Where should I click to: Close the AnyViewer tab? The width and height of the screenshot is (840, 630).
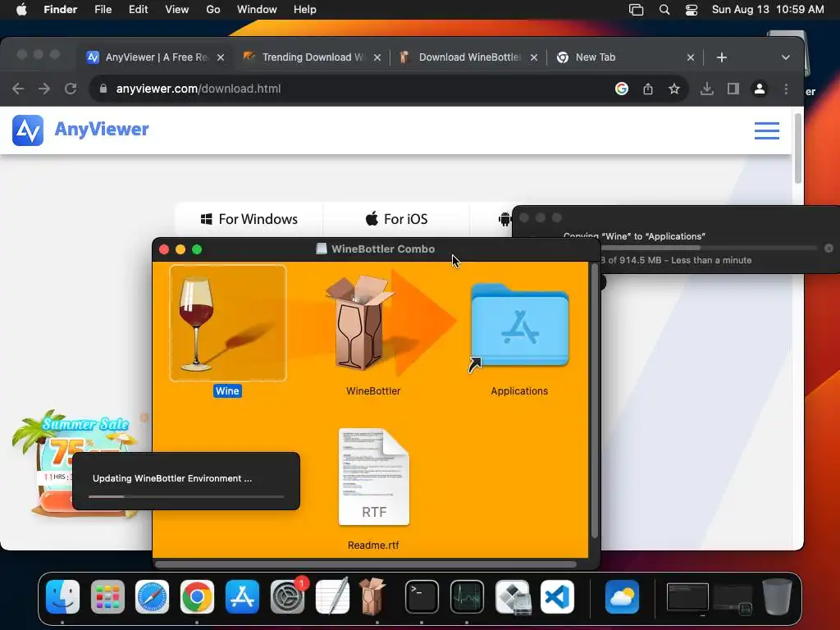pyautogui.click(x=220, y=57)
